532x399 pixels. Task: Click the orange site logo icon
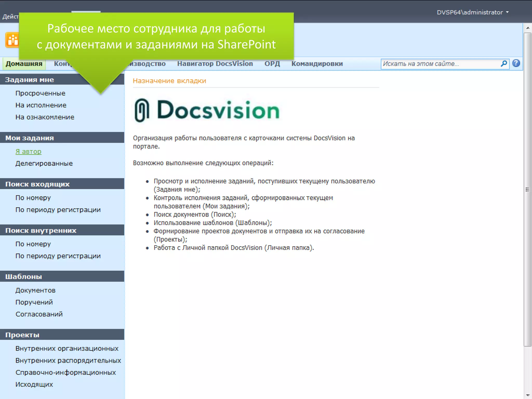(x=12, y=40)
